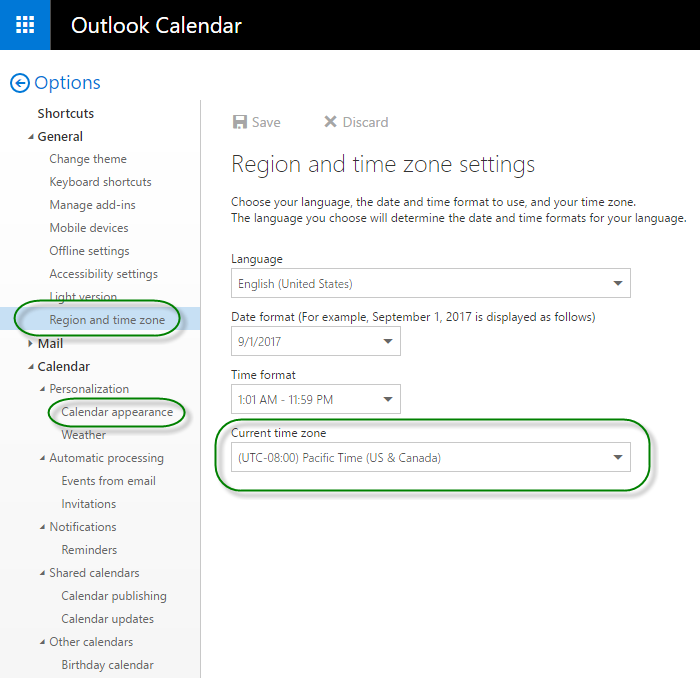Screen dimensions: 700x678
Task: Select Calendar appearance in sidebar
Action: 117,412
